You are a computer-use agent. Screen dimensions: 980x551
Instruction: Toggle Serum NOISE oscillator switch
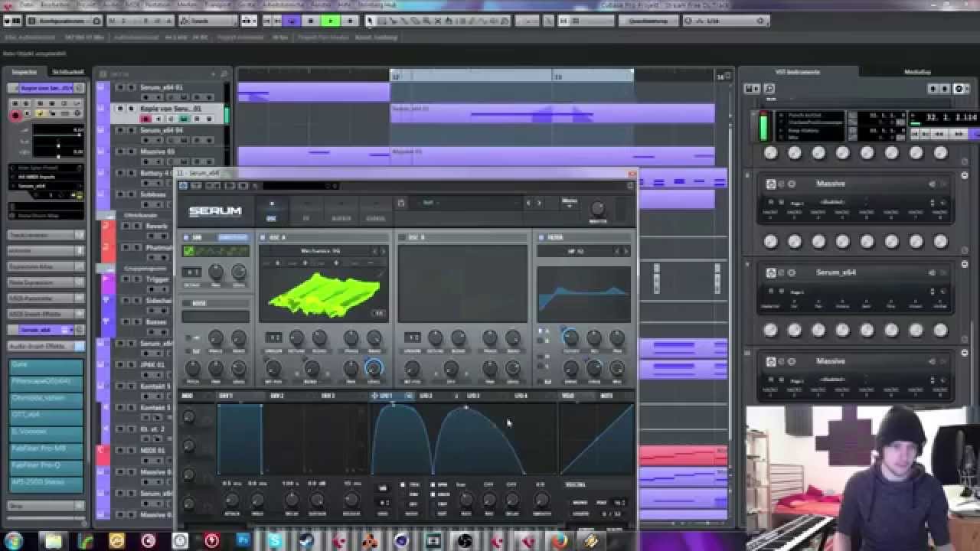coord(186,304)
